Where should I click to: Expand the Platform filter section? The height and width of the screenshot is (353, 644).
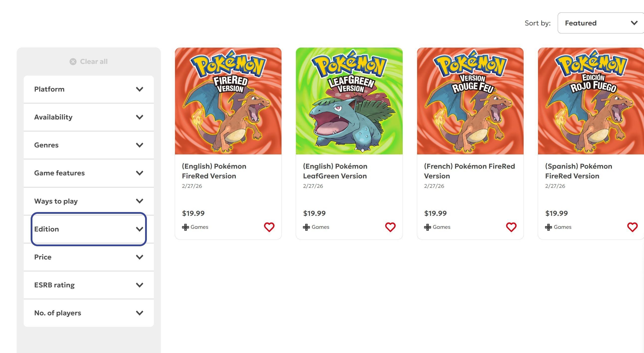pos(89,89)
